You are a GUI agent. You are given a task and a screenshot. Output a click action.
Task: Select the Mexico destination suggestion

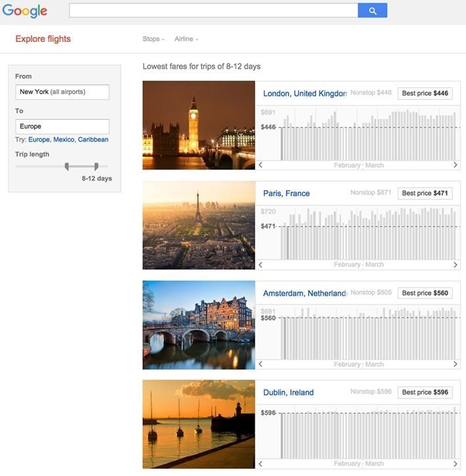[x=64, y=140]
